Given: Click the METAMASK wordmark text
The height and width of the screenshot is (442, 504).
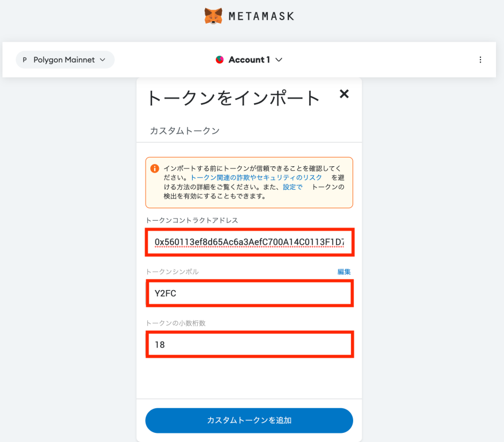Looking at the screenshot, I should tap(261, 17).
